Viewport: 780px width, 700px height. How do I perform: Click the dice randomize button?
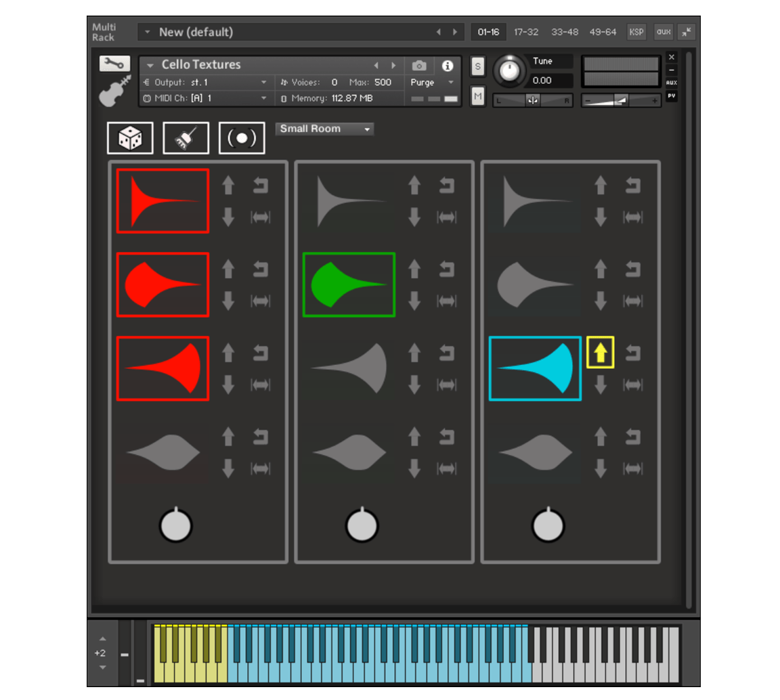point(130,138)
